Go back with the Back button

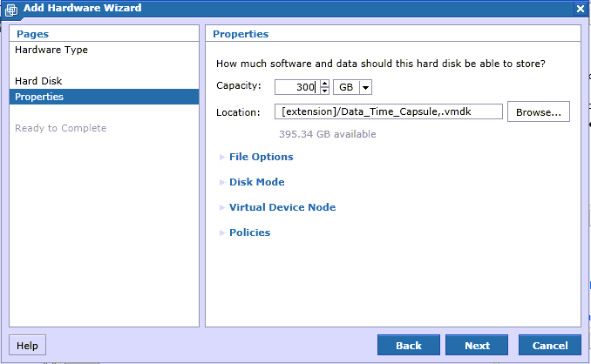click(x=409, y=345)
